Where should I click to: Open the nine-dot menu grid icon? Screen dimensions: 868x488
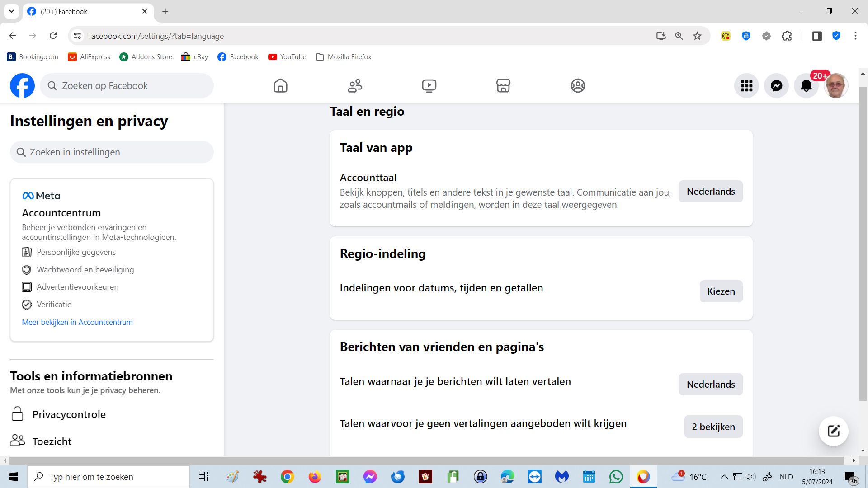pyautogui.click(x=746, y=86)
